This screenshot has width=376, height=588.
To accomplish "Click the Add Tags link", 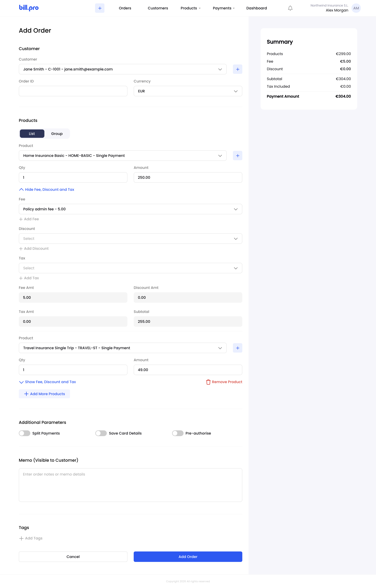I will [31, 538].
